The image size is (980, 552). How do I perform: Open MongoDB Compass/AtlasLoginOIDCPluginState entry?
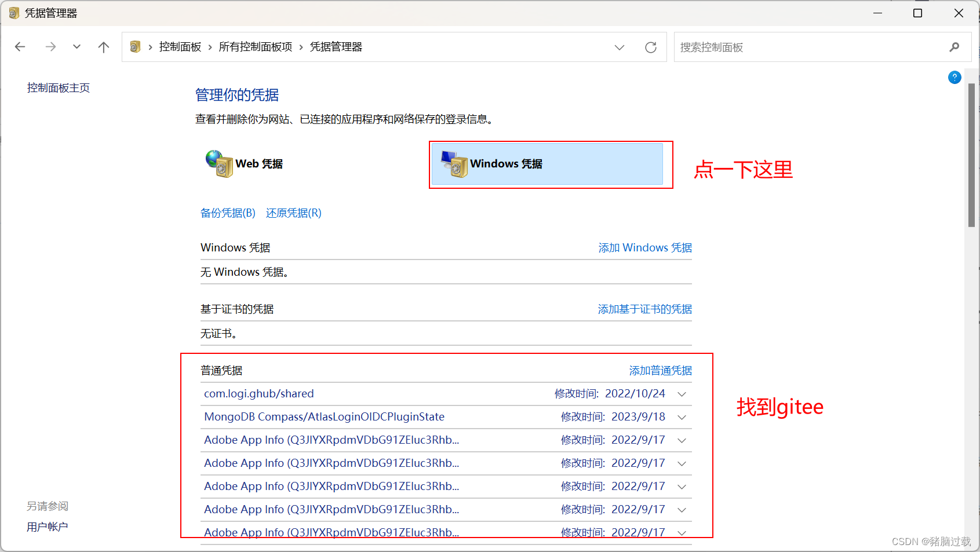[x=325, y=416]
